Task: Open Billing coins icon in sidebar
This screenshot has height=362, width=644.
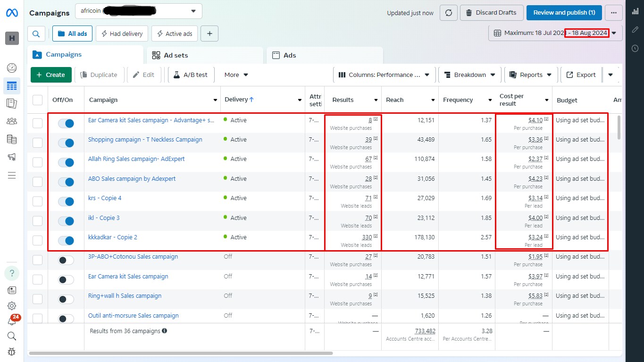Action: point(12,139)
